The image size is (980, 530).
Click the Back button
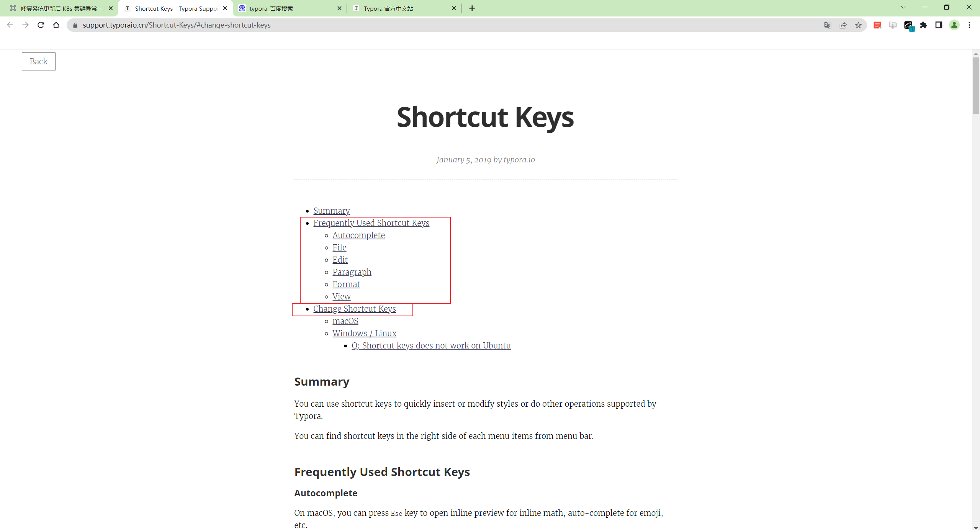39,61
